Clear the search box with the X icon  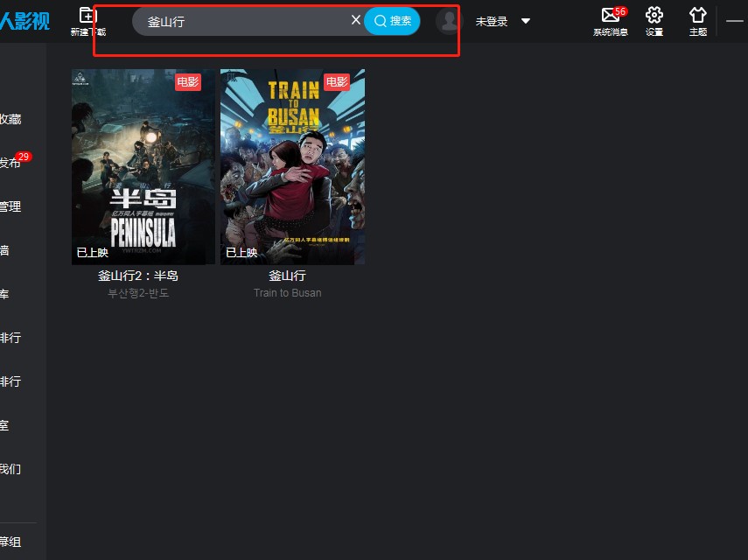(x=355, y=20)
